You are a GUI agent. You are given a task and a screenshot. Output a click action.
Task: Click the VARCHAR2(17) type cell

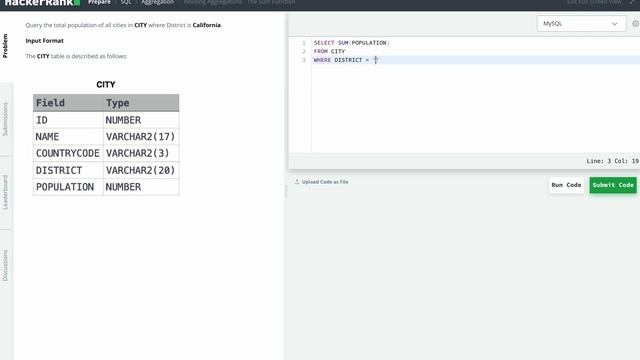click(x=141, y=137)
